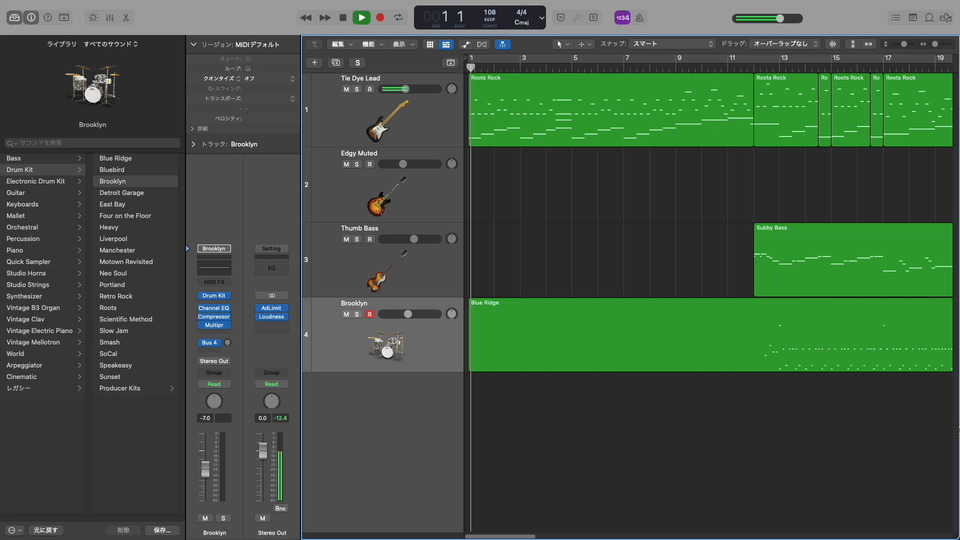Open the Compressor plugin slot
960x540 pixels.
pos(214,317)
